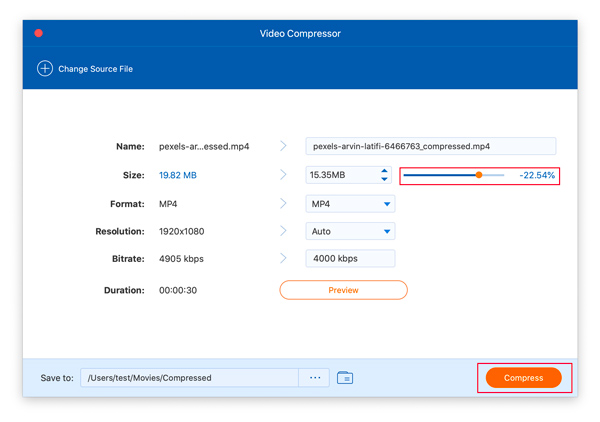The image size is (600, 422).
Task: Click the arrow next to 19.82 MB size
Action: pyautogui.click(x=283, y=175)
